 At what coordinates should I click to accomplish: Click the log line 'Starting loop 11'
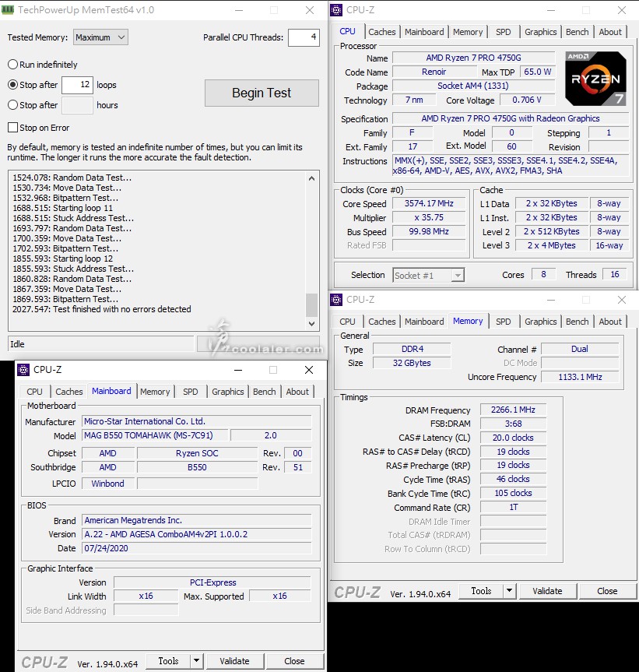[x=83, y=208]
